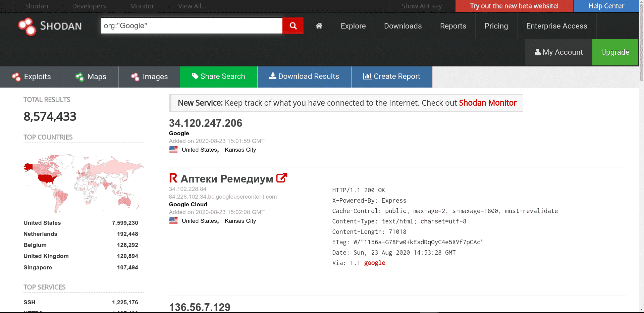This screenshot has width=644, height=313.
Task: Click the home icon beside the search bar
Action: point(319,25)
